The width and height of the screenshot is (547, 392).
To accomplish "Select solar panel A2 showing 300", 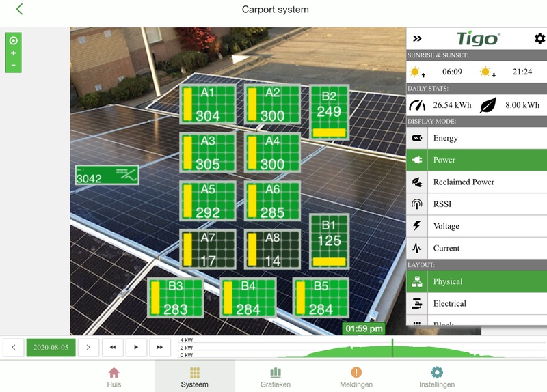I will [272, 104].
